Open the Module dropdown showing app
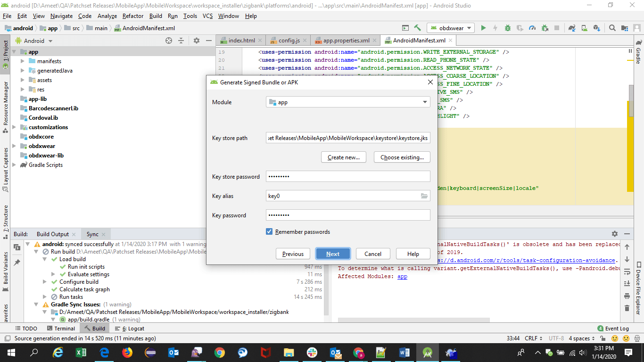Image resolution: width=644 pixels, height=362 pixels. [348, 102]
